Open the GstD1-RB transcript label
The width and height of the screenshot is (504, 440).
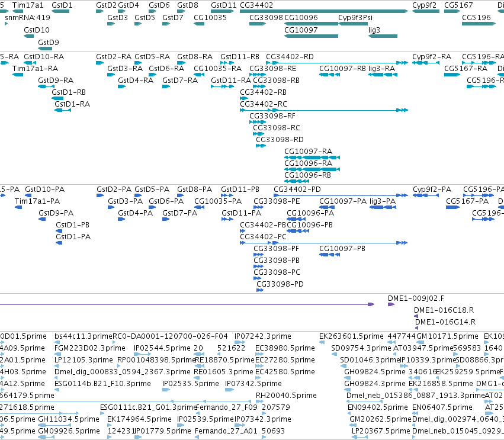(69, 92)
